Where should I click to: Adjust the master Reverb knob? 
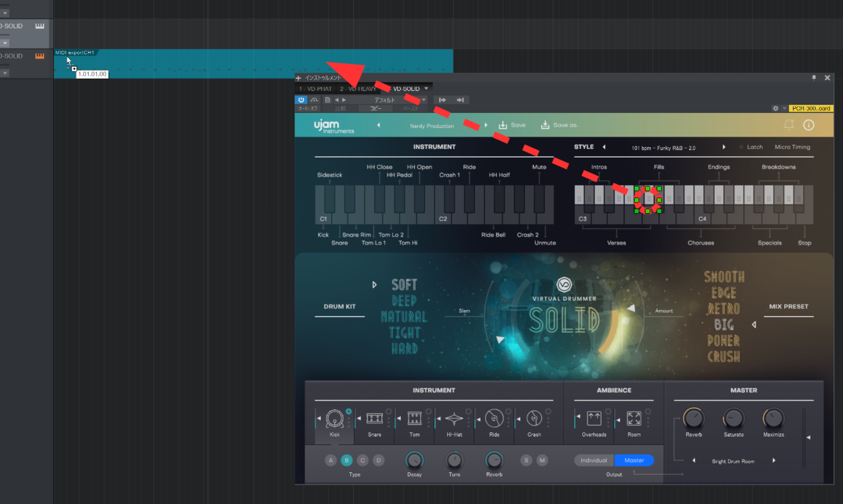(x=693, y=418)
